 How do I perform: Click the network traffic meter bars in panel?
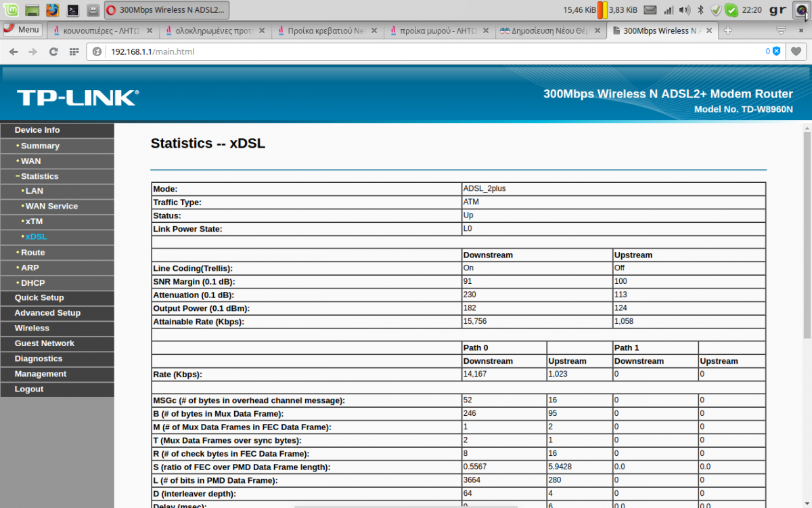pos(602,10)
